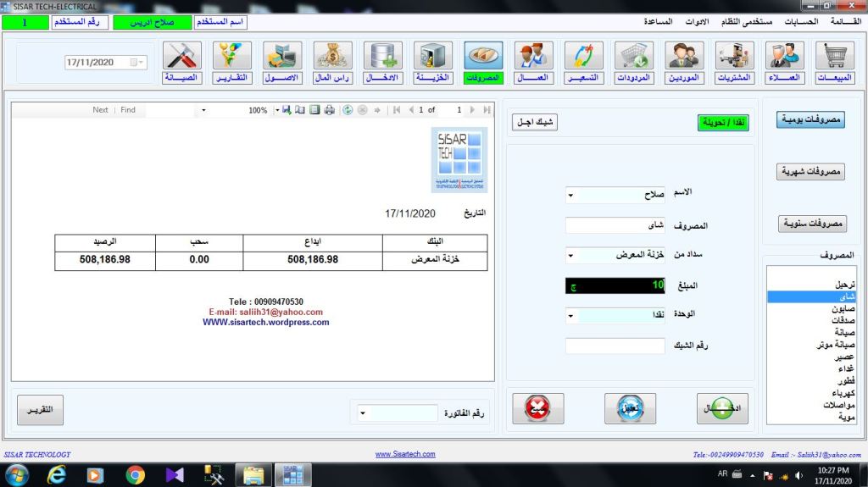Image resolution: width=868 pixels, height=487 pixels.
Task: Open the المساعدة help menu
Action: [x=654, y=21]
